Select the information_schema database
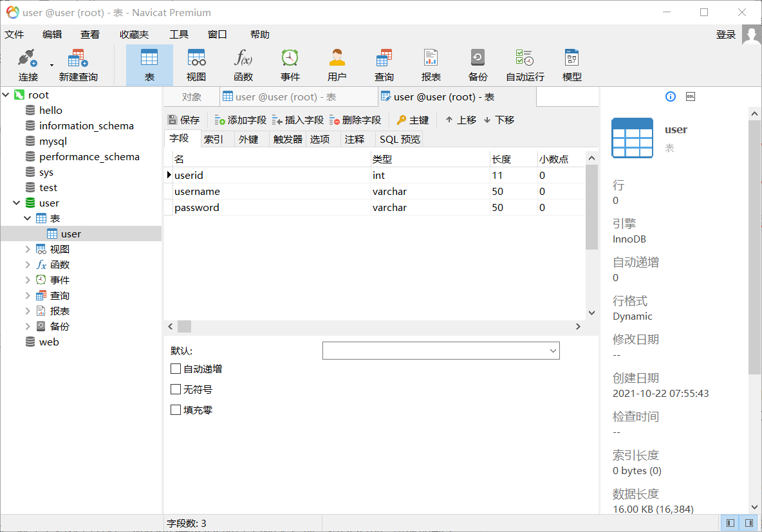Screen dimensions: 762x532 tap(86, 126)
